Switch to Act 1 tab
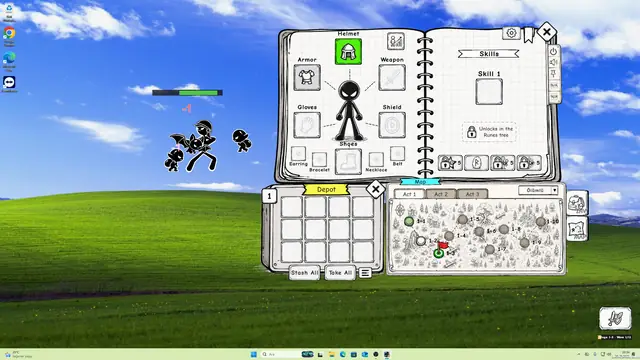640x360 pixels. (x=409, y=194)
